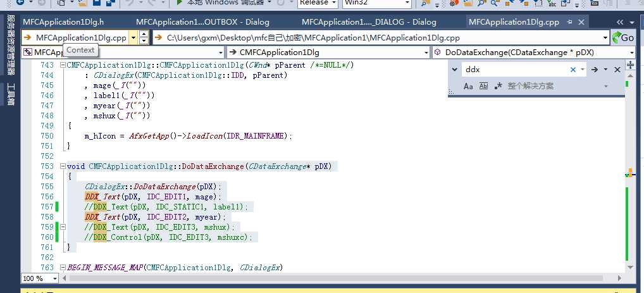The image size is (644, 293).
Task: Click line number 752
Action: point(47,156)
